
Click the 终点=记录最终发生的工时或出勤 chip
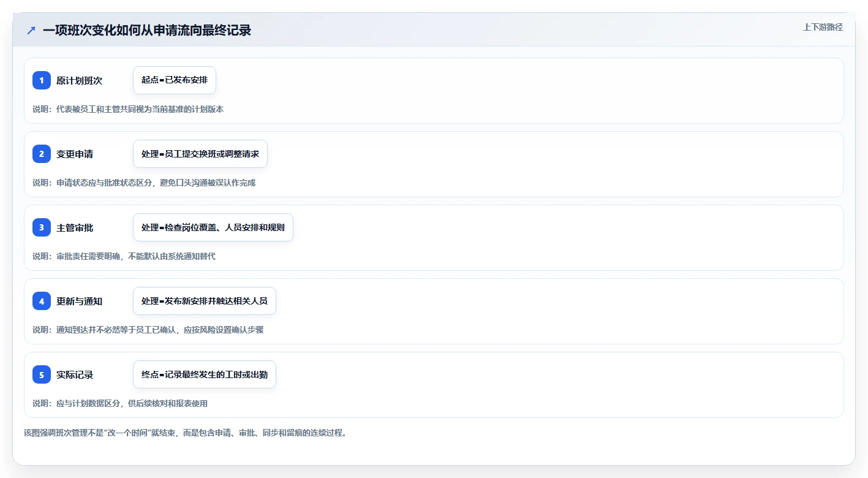pyautogui.click(x=205, y=374)
